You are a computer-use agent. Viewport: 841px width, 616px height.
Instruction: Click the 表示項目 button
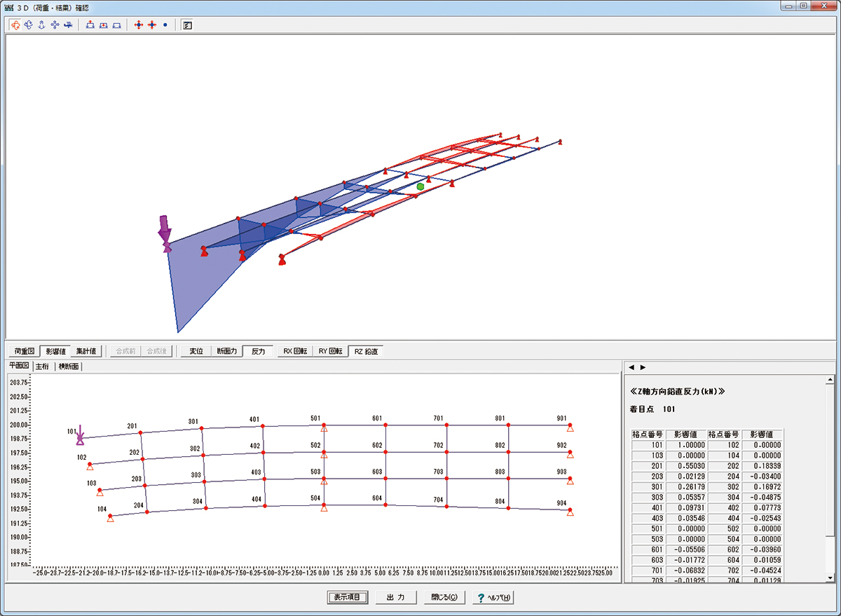pos(347,597)
